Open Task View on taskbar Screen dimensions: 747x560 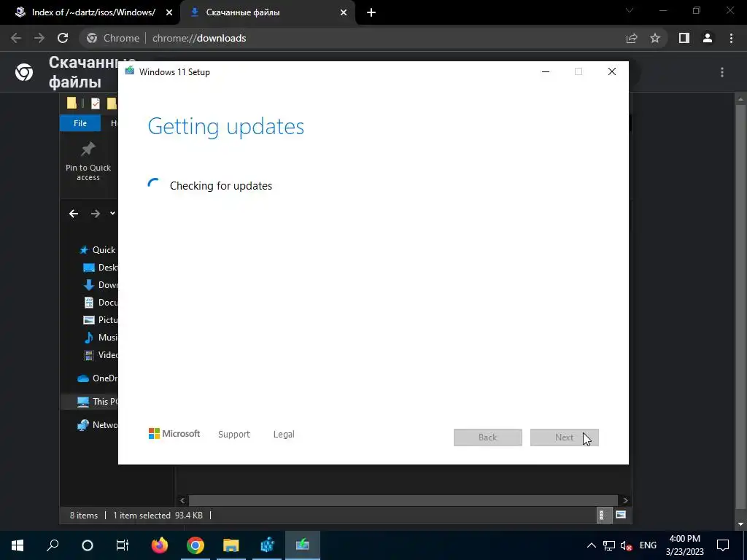coord(122,545)
